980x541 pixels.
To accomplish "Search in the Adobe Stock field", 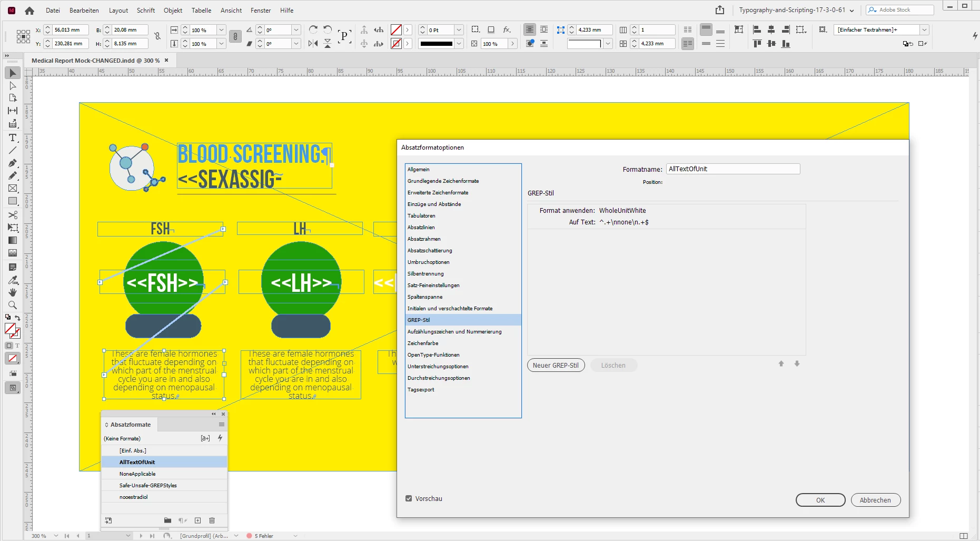I will click(900, 10).
